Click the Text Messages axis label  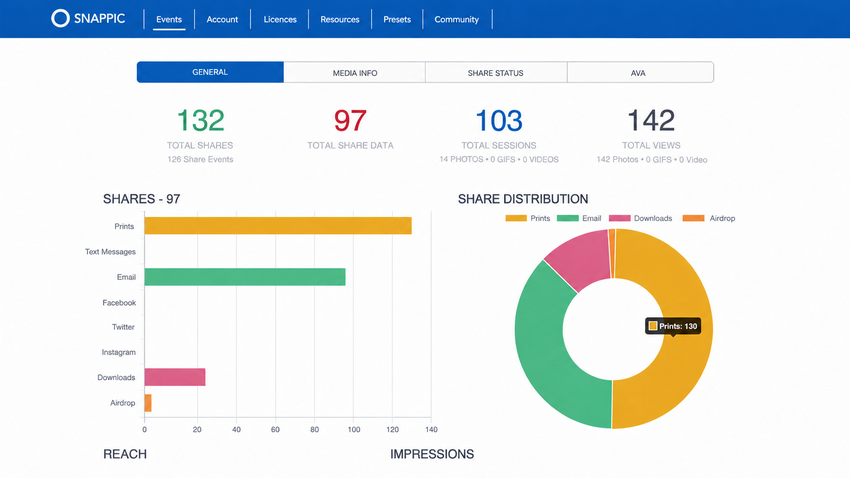click(x=110, y=251)
